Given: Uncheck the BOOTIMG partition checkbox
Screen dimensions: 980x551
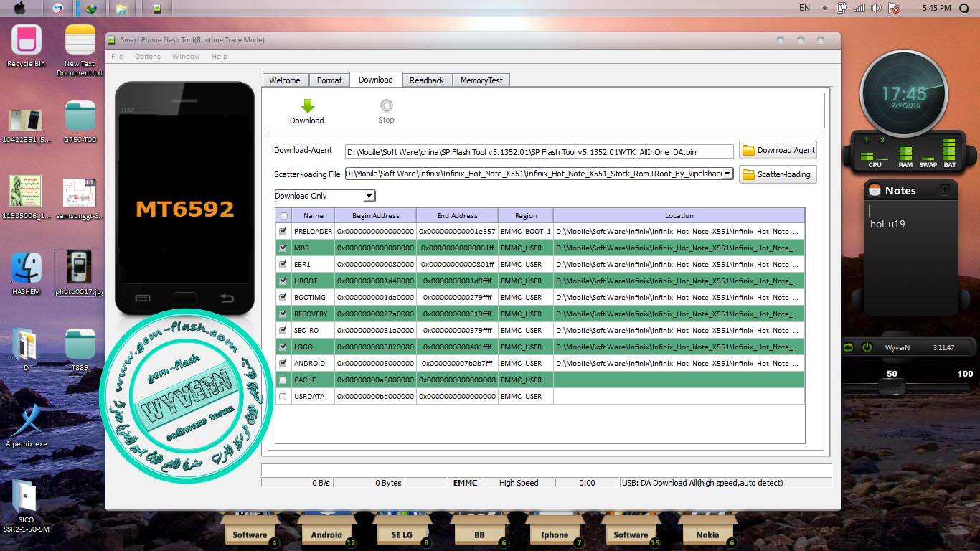Looking at the screenshot, I should pyautogui.click(x=283, y=297).
